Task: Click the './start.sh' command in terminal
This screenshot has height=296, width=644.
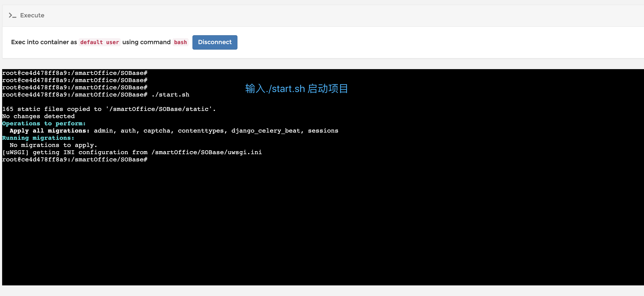Action: tap(171, 95)
